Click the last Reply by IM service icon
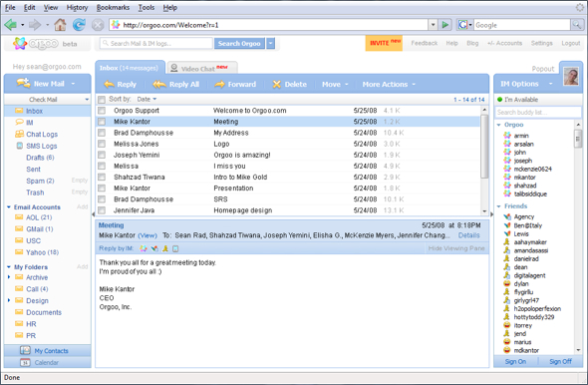 [175, 248]
